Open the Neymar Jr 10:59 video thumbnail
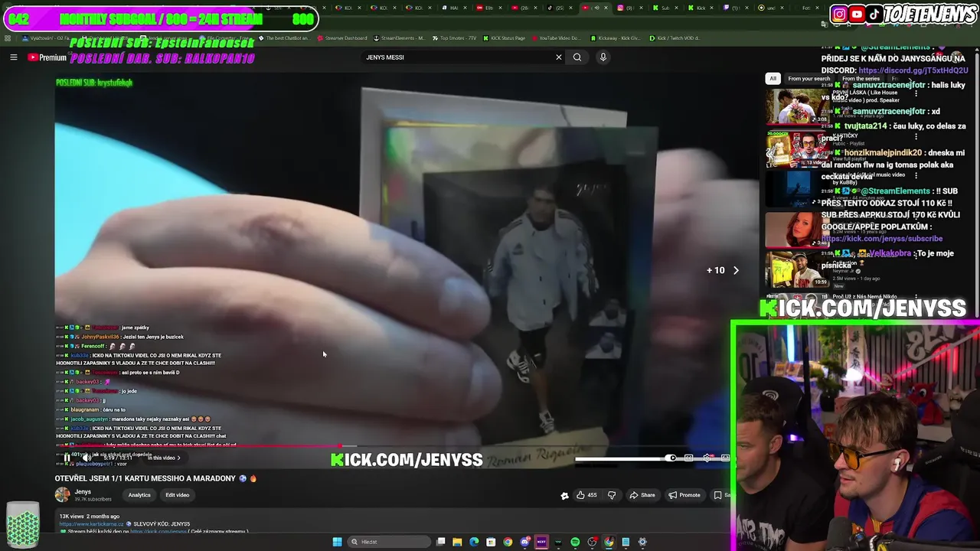 pos(797,269)
